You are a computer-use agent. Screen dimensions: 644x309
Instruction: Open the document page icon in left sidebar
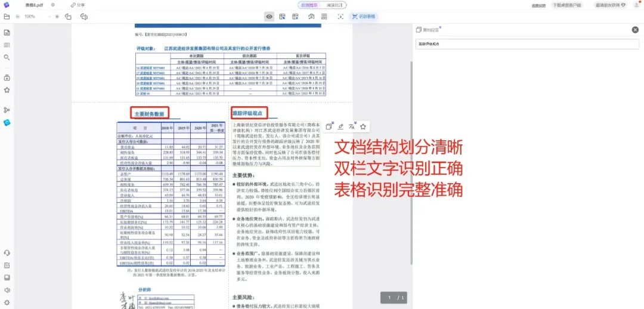pos(7,33)
